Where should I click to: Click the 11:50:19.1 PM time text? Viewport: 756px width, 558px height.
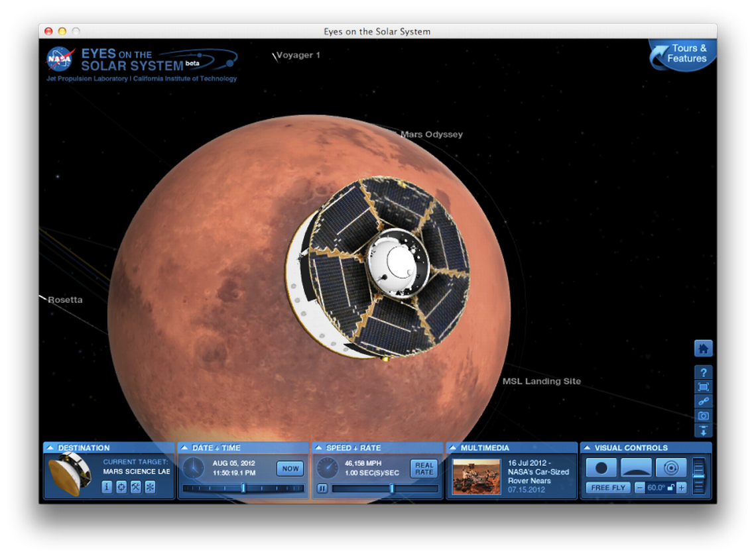[234, 473]
